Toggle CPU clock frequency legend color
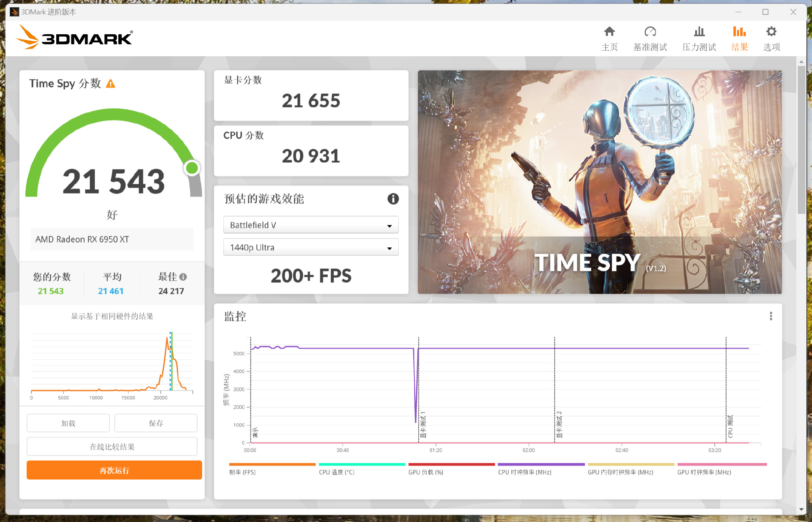 click(x=541, y=465)
